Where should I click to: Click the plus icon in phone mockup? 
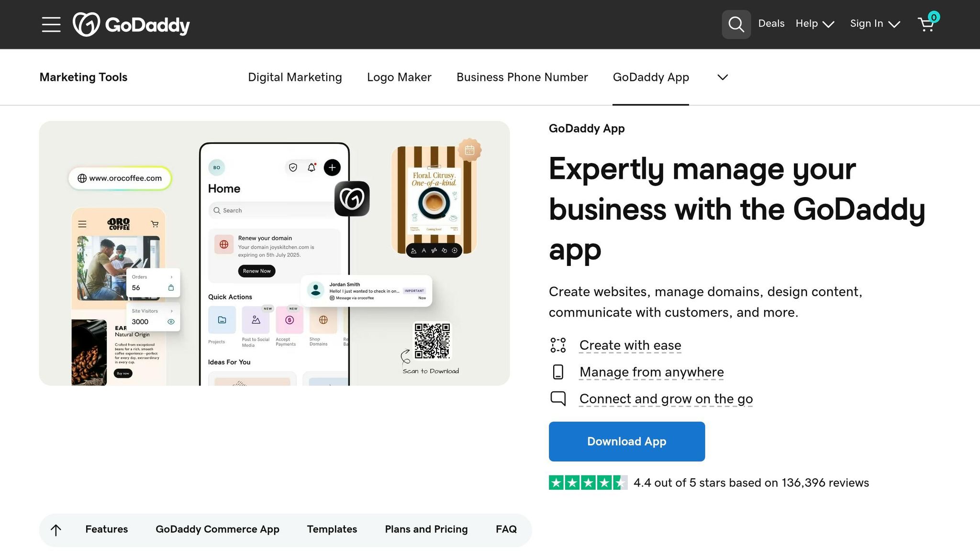click(x=332, y=167)
